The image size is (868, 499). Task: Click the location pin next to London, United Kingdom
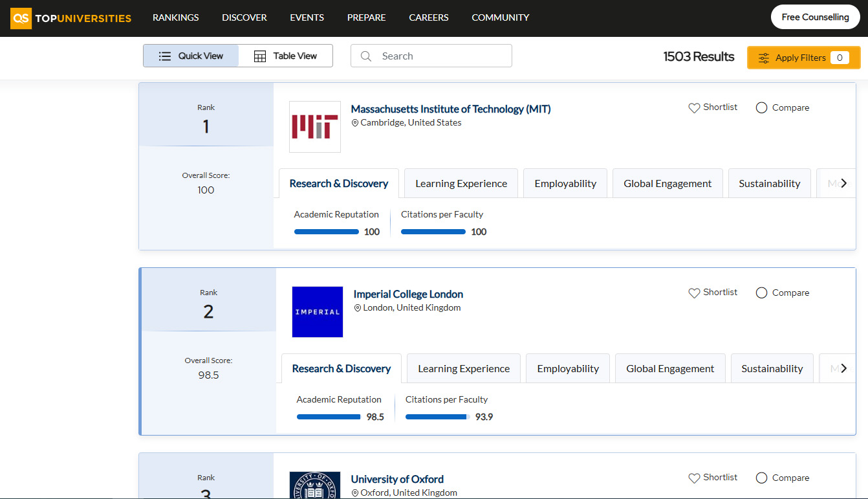(358, 308)
